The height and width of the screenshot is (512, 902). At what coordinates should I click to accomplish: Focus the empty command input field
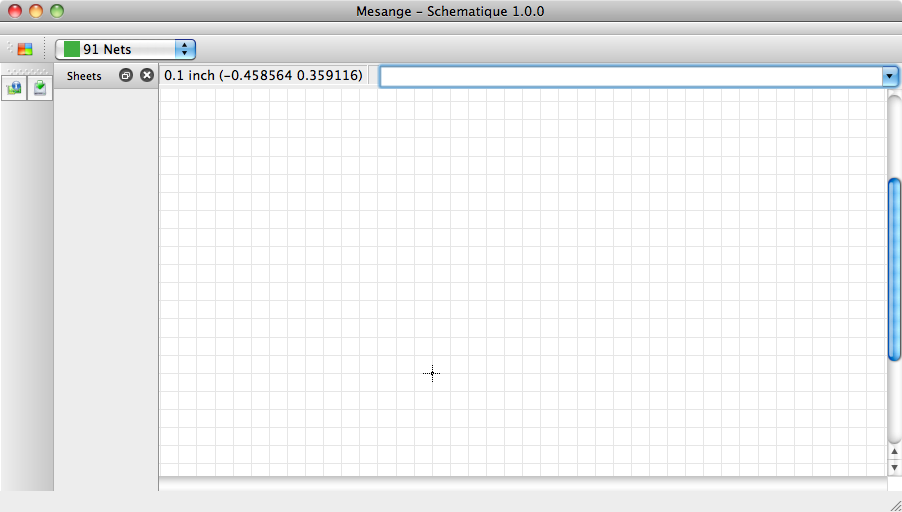point(631,76)
